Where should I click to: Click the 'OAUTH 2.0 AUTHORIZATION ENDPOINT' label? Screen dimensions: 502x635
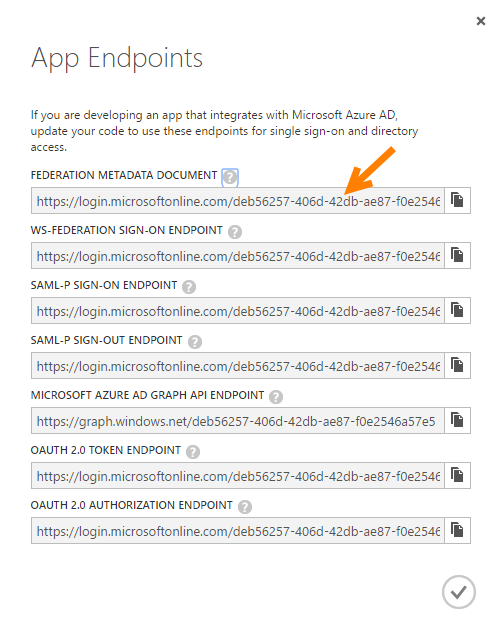click(x=132, y=505)
